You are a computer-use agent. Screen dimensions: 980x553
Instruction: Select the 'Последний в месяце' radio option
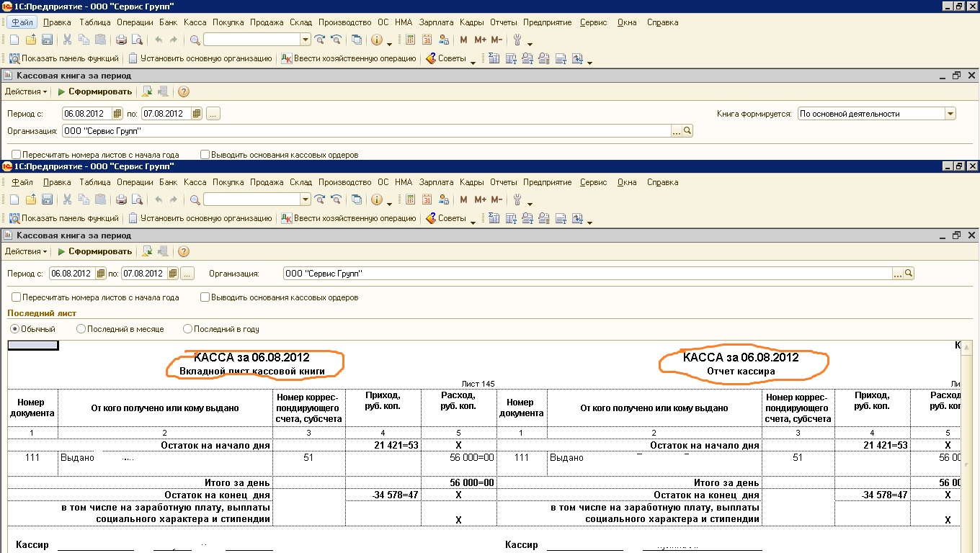[81, 329]
